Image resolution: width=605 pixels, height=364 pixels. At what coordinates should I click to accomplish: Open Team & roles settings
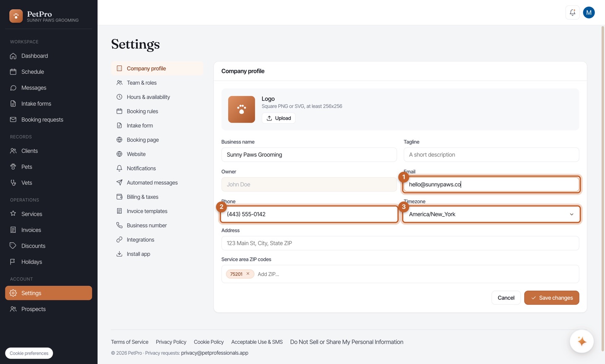click(x=157, y=83)
